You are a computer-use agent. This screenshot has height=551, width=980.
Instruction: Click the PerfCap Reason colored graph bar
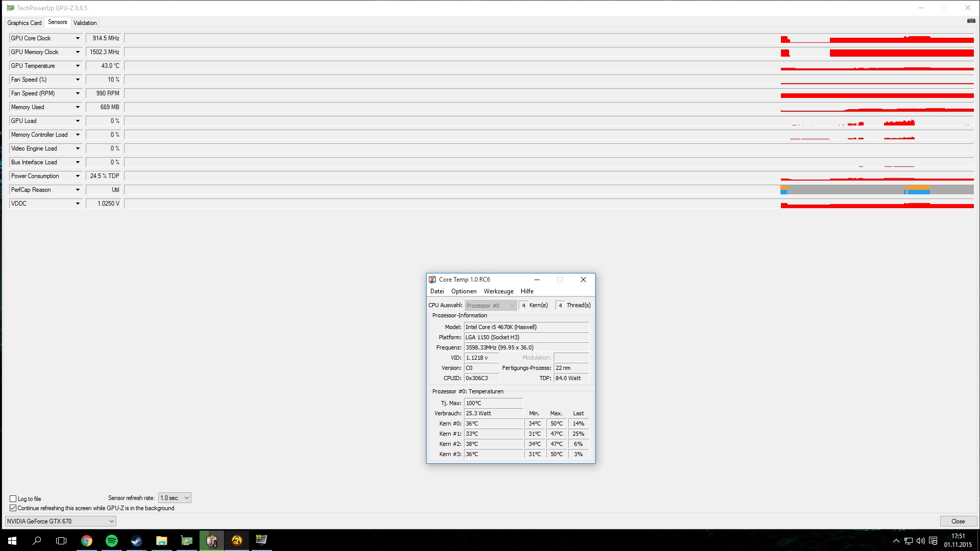point(877,190)
